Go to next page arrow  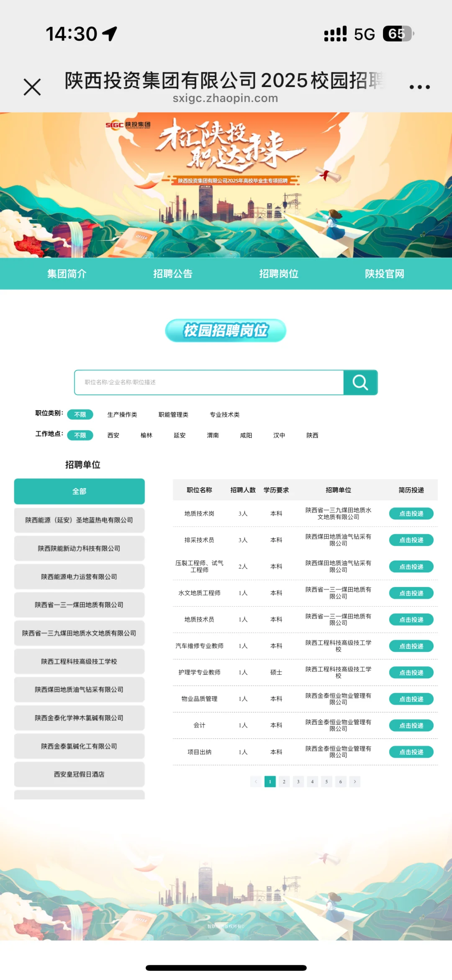pyautogui.click(x=355, y=782)
